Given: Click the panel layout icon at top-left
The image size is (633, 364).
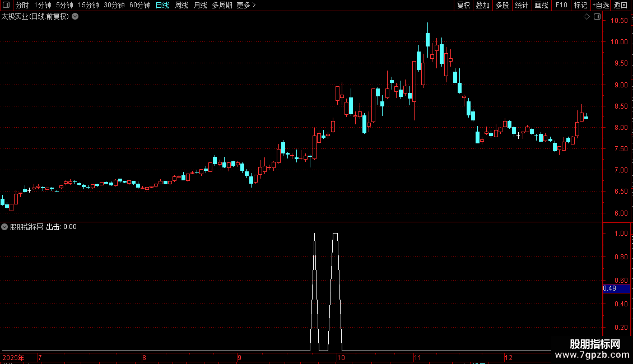Looking at the screenshot, I should coord(6,5).
